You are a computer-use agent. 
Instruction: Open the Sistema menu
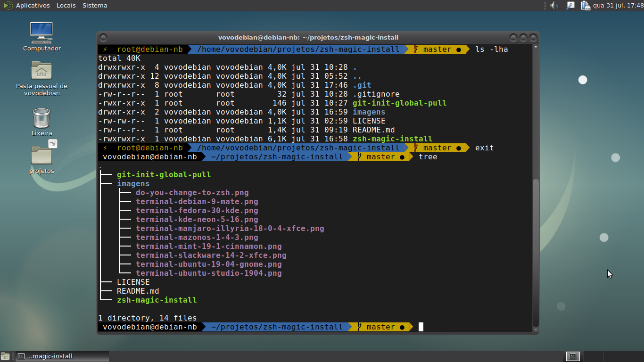click(95, 6)
